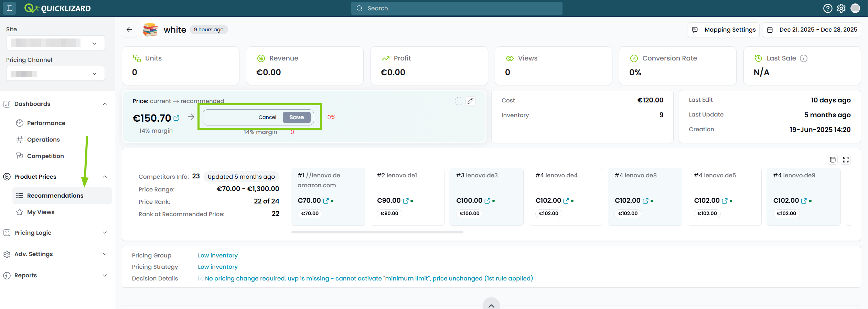Click the Profit card
The width and height of the screenshot is (868, 309).
[x=429, y=66]
